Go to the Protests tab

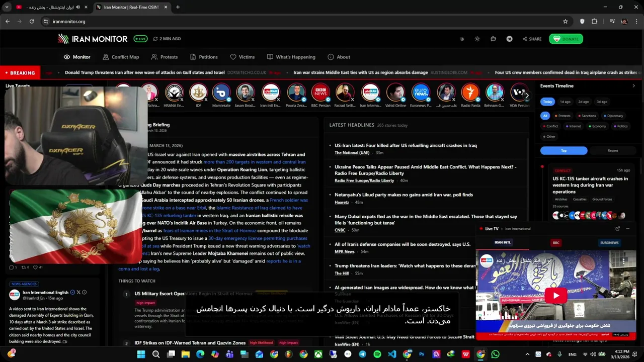tap(165, 57)
